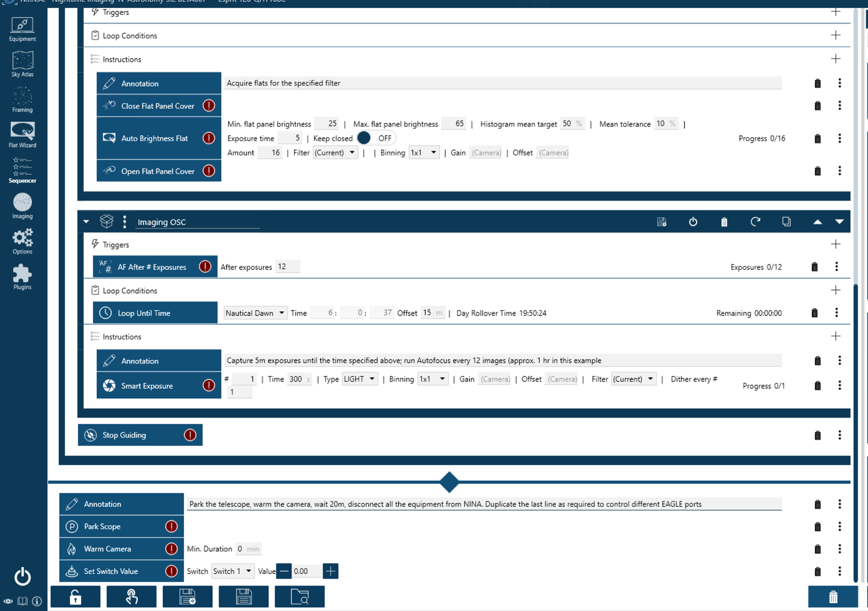Save the Imaging OSC container as template

click(x=661, y=222)
